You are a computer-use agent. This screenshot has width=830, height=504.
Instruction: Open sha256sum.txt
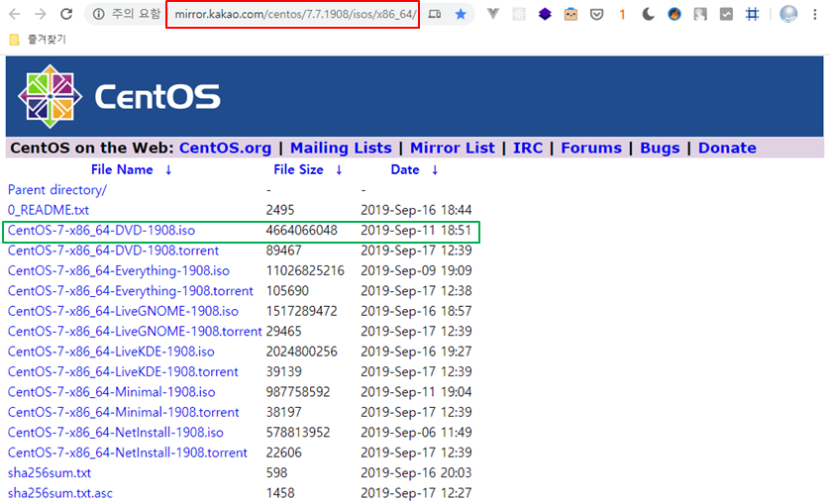[x=50, y=472]
